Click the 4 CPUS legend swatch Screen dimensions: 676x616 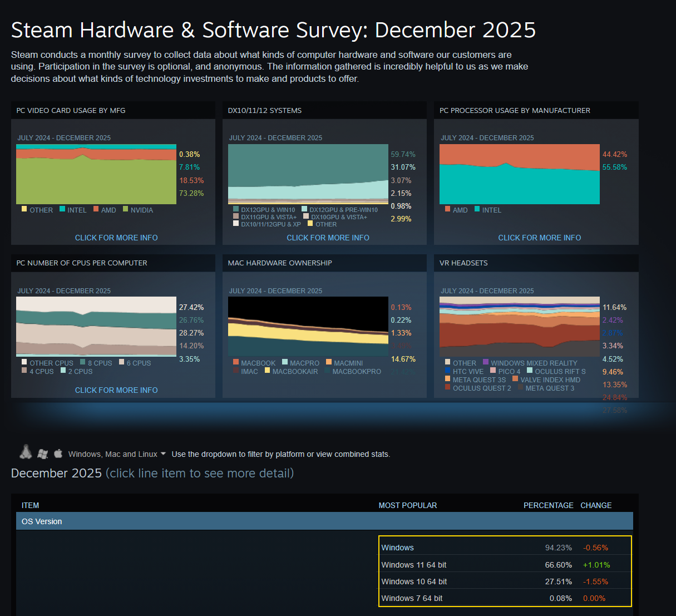click(24, 371)
